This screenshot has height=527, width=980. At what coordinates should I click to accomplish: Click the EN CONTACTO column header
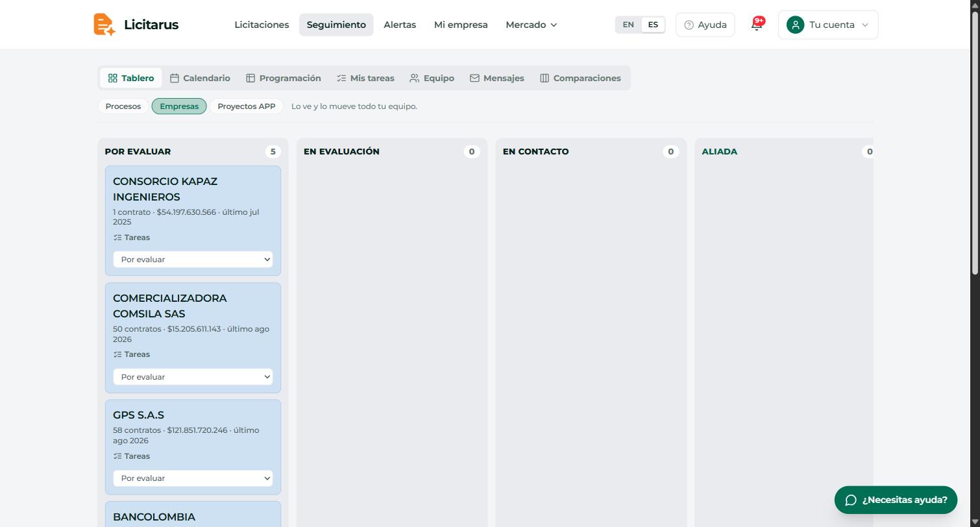(x=535, y=151)
